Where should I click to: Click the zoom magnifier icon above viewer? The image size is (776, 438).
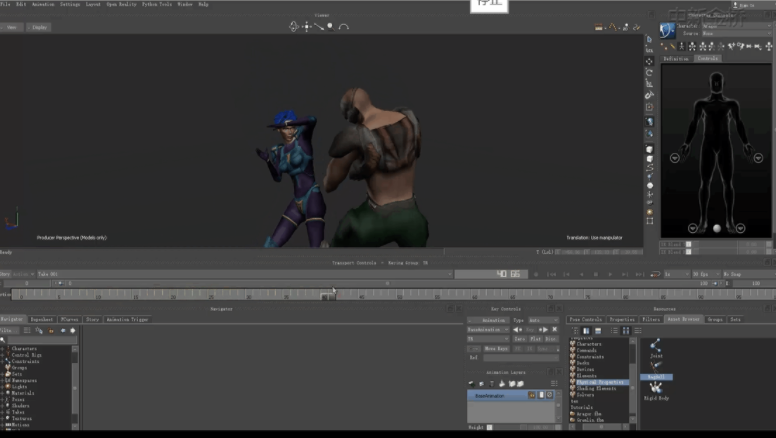pyautogui.click(x=331, y=27)
